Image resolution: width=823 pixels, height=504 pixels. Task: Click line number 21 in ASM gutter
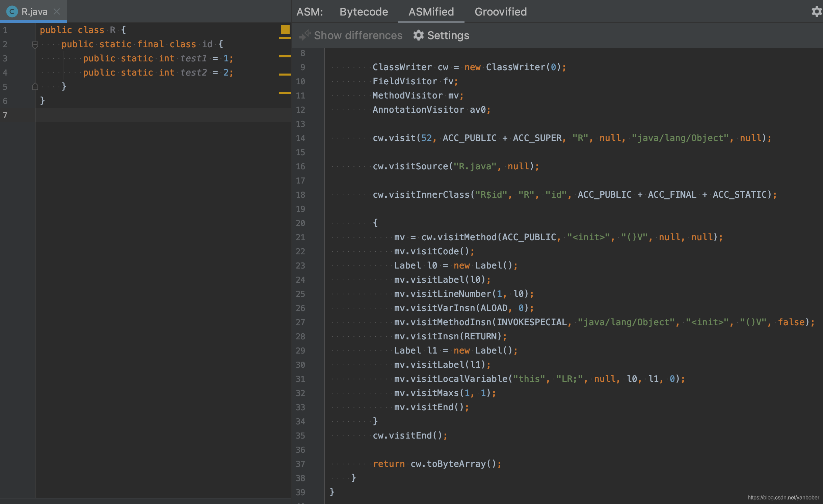click(x=300, y=237)
